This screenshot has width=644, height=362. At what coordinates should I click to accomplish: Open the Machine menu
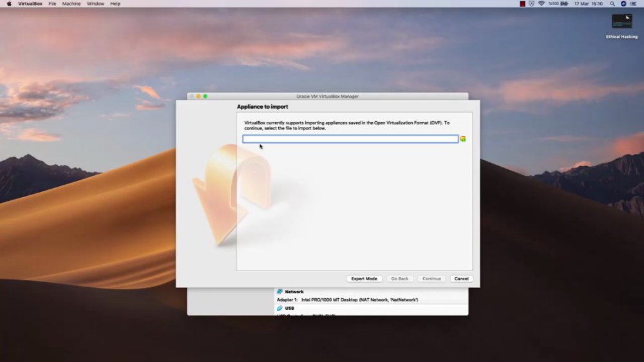pyautogui.click(x=71, y=4)
